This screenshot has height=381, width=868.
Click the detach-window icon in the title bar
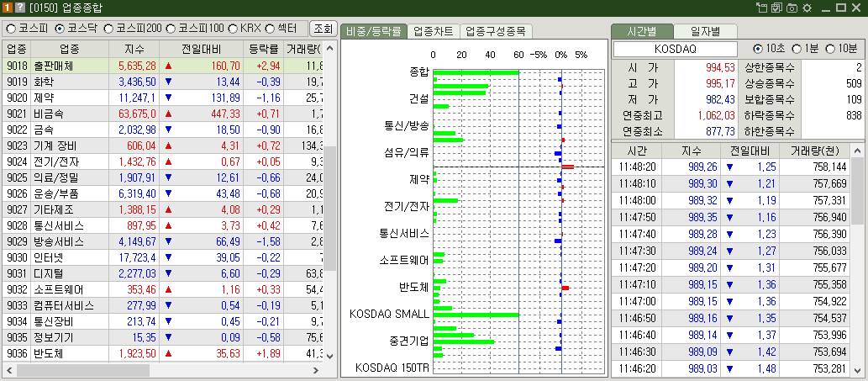point(762,8)
